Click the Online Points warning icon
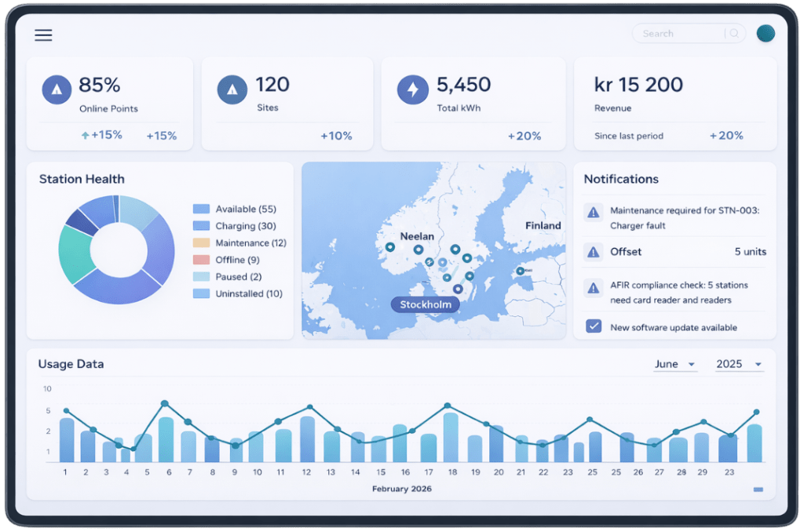 [57, 89]
